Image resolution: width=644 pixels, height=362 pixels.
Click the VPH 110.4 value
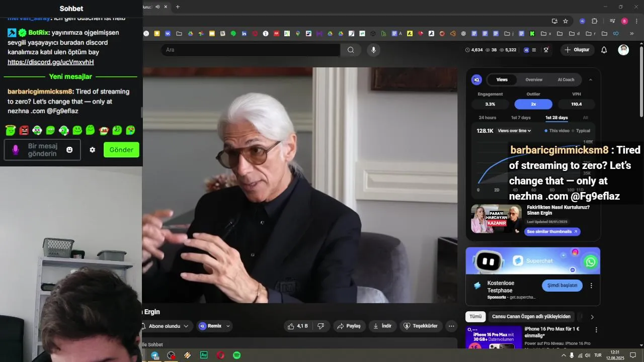click(x=577, y=104)
